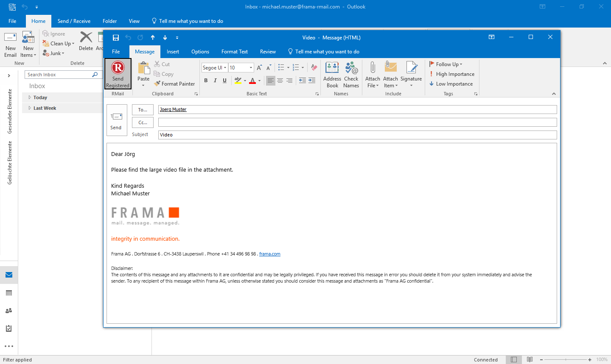Switch to the Options tab
This screenshot has width=611, height=364.
coord(200,52)
